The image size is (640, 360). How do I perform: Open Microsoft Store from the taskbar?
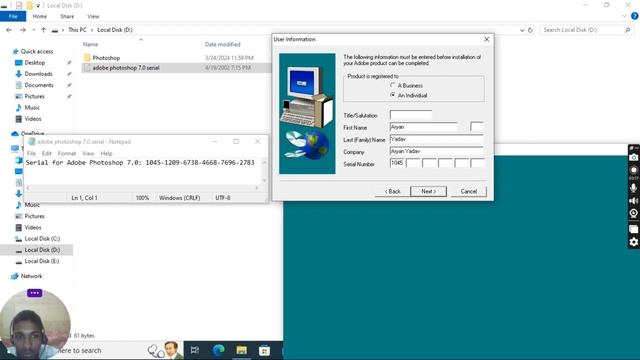point(264,350)
